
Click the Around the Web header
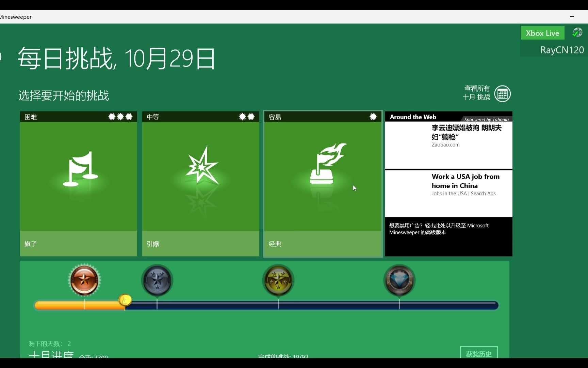pos(413,117)
